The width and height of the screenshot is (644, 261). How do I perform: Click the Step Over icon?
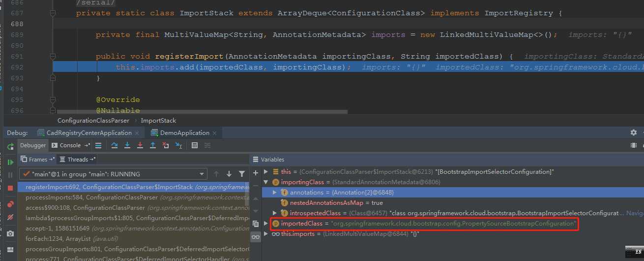(x=115, y=145)
